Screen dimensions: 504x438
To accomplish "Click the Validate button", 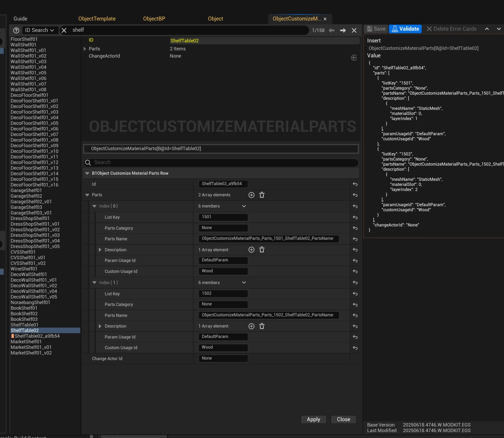I will 405,29.
